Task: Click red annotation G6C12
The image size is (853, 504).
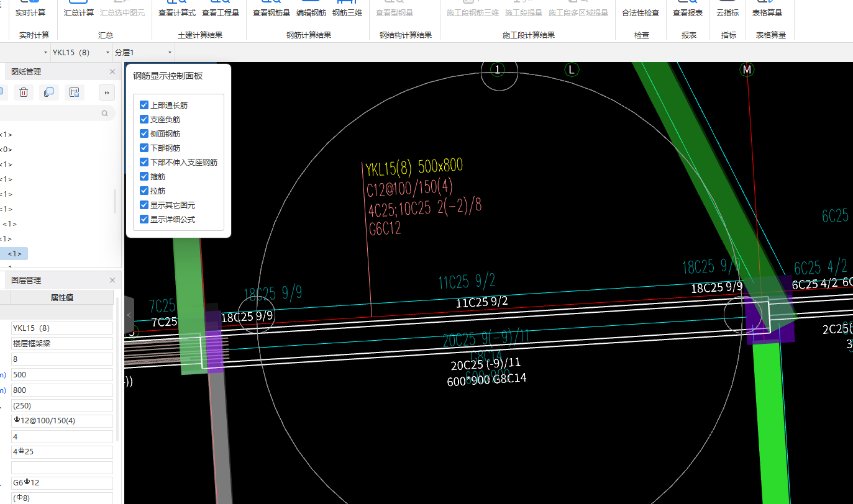Action: 385,228
